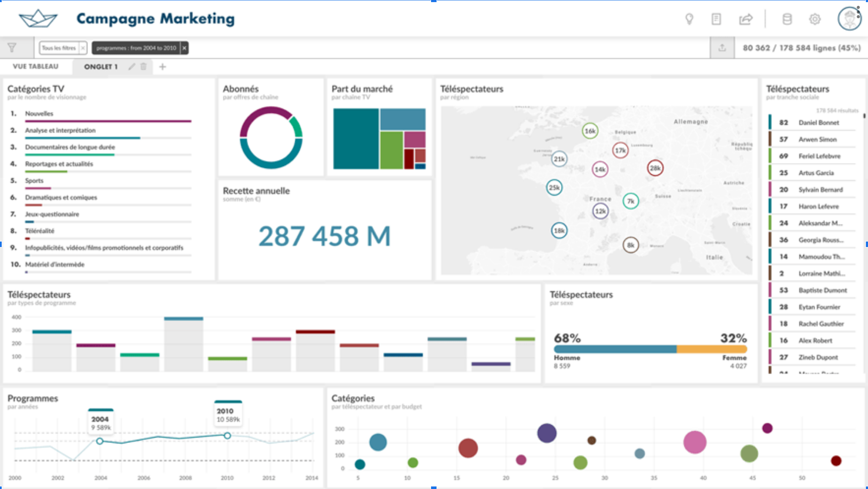Click the share arrow icon
Image resolution: width=868 pixels, height=489 pixels.
[746, 19]
